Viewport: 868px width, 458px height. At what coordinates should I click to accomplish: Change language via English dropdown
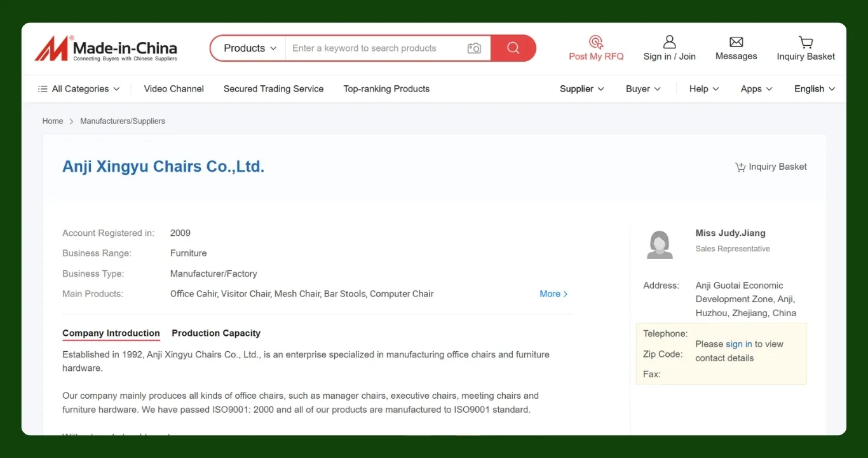tap(815, 89)
